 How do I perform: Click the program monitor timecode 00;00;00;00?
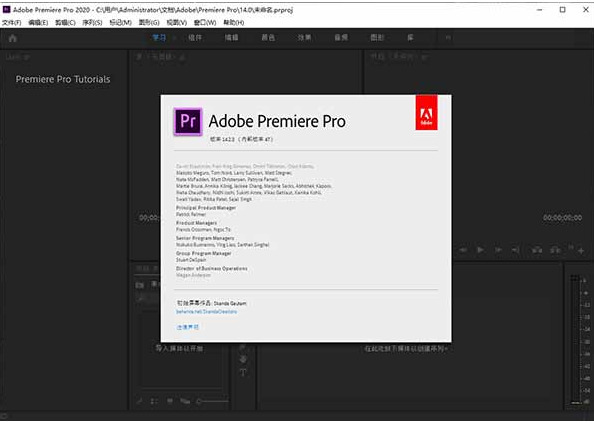click(563, 218)
